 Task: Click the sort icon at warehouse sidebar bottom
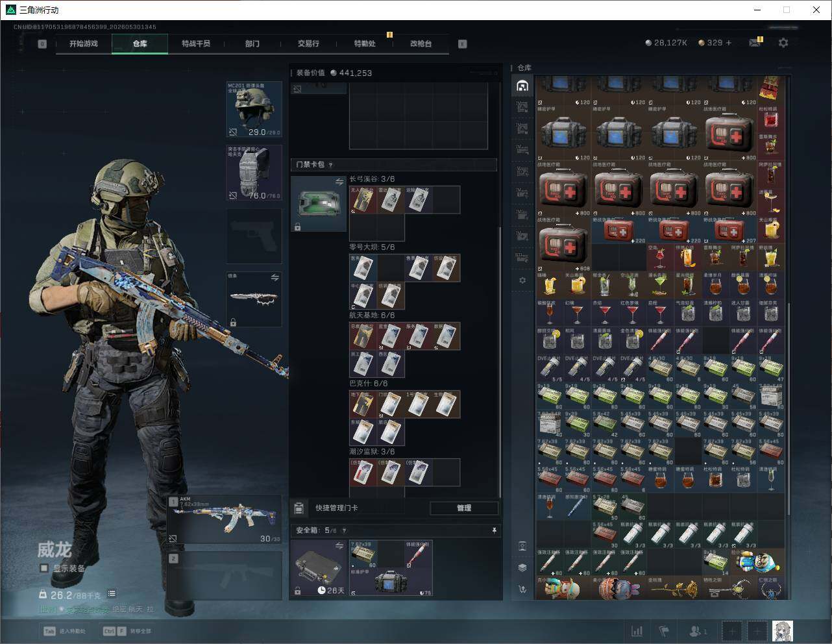pyautogui.click(x=522, y=589)
